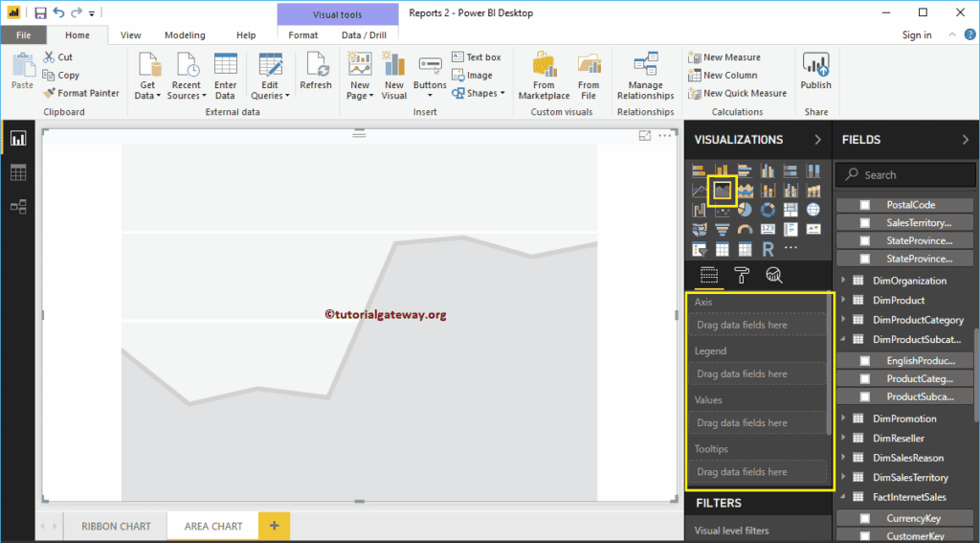Check the ProductSubca... field
980x543 pixels.
tap(865, 396)
